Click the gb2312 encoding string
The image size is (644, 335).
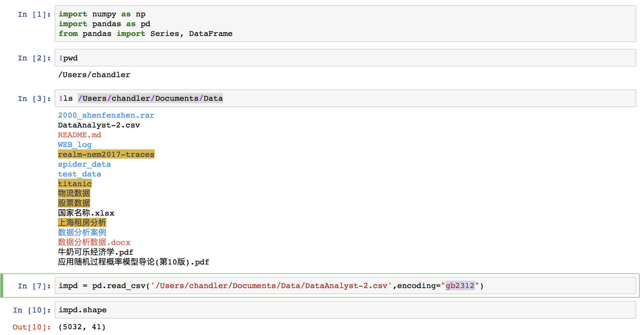click(460, 285)
